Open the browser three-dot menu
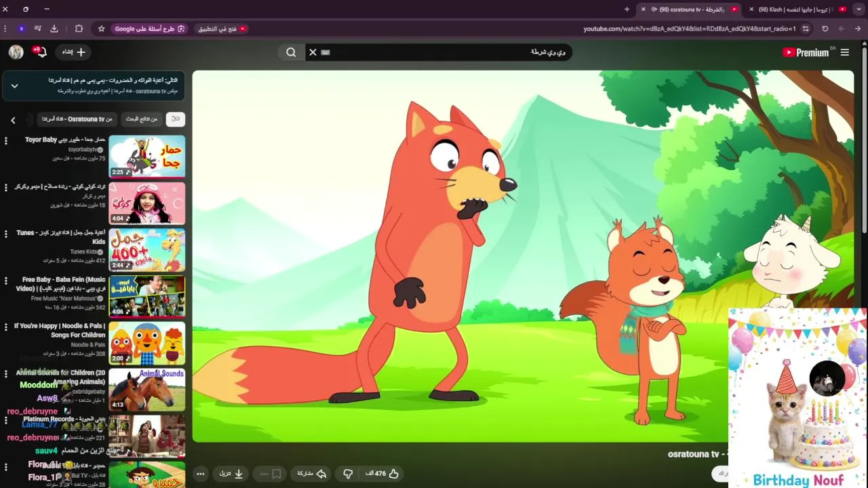868x488 pixels. coord(5,28)
